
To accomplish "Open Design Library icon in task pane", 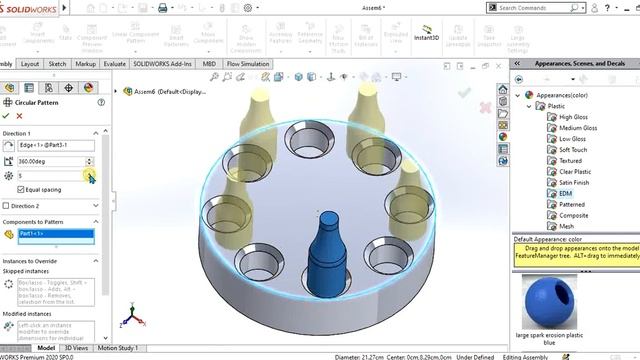I will point(503,101).
